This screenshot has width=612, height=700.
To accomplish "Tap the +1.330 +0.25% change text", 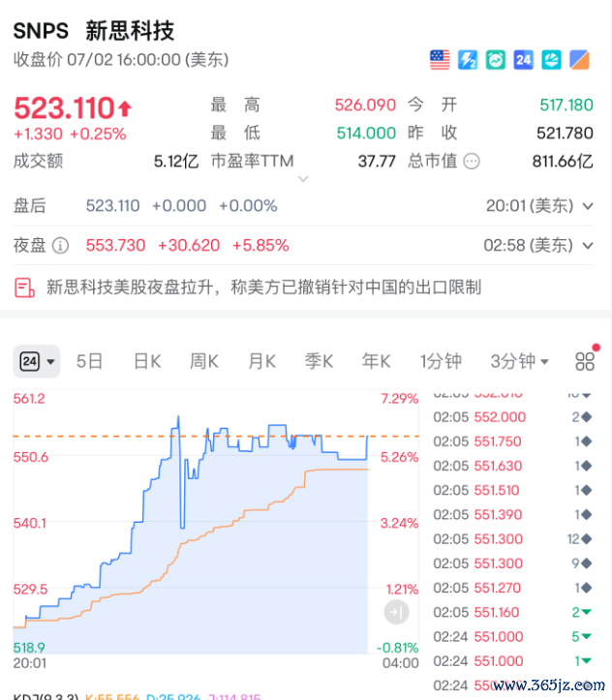I will [x=70, y=134].
